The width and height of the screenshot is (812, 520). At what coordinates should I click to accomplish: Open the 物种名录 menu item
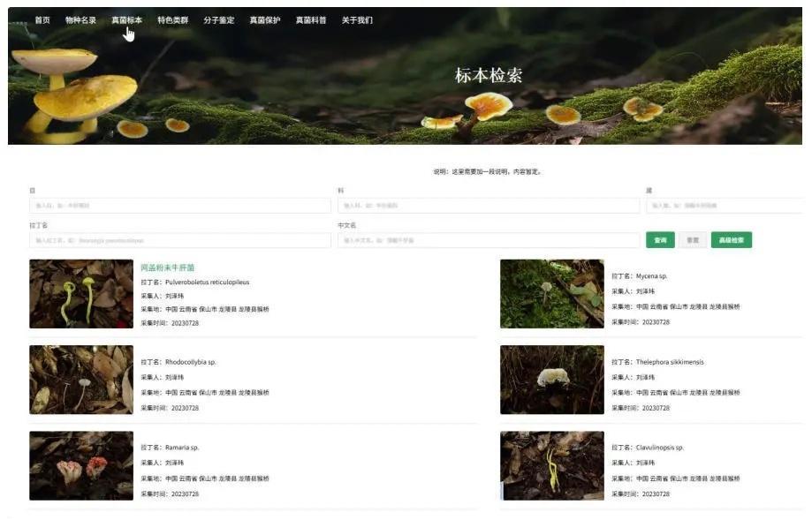coord(80,20)
